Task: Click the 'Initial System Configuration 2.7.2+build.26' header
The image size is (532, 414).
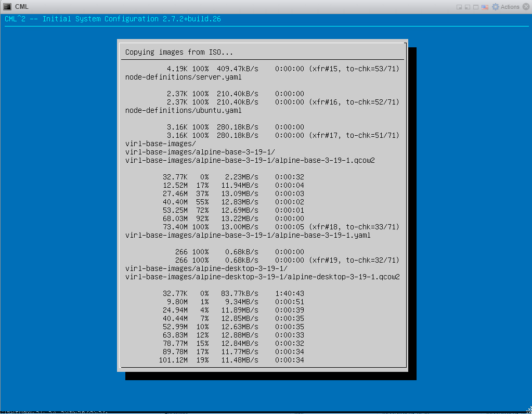Action: coord(132,19)
